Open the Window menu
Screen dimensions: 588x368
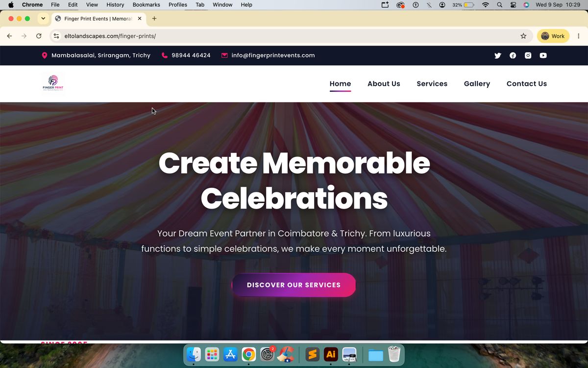[222, 5]
